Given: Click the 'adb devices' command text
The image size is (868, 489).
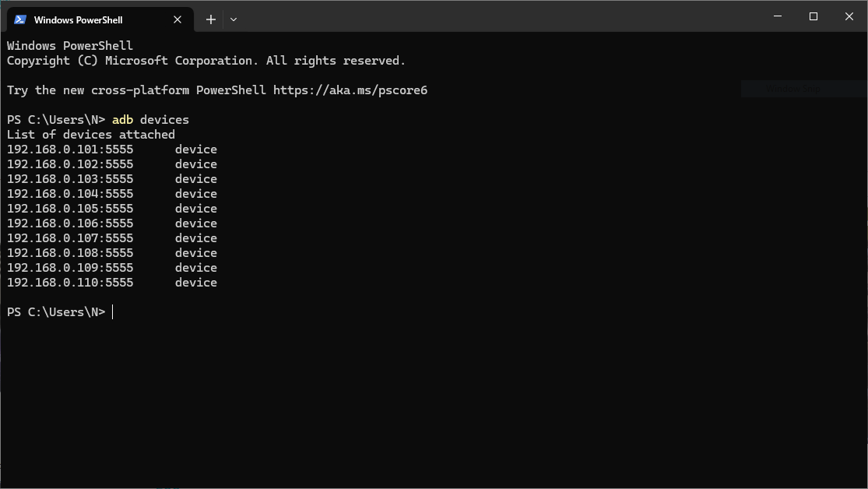Looking at the screenshot, I should [x=150, y=120].
